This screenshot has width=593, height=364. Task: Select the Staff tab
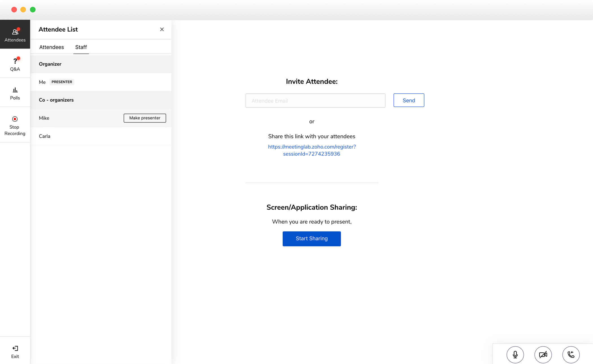80,47
